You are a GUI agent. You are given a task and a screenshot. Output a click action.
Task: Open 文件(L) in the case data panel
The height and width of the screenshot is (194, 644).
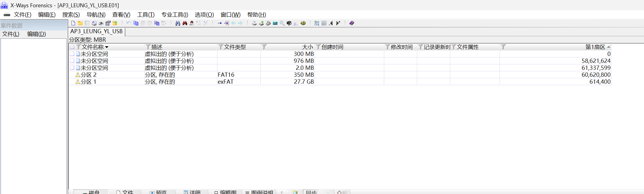pos(11,34)
